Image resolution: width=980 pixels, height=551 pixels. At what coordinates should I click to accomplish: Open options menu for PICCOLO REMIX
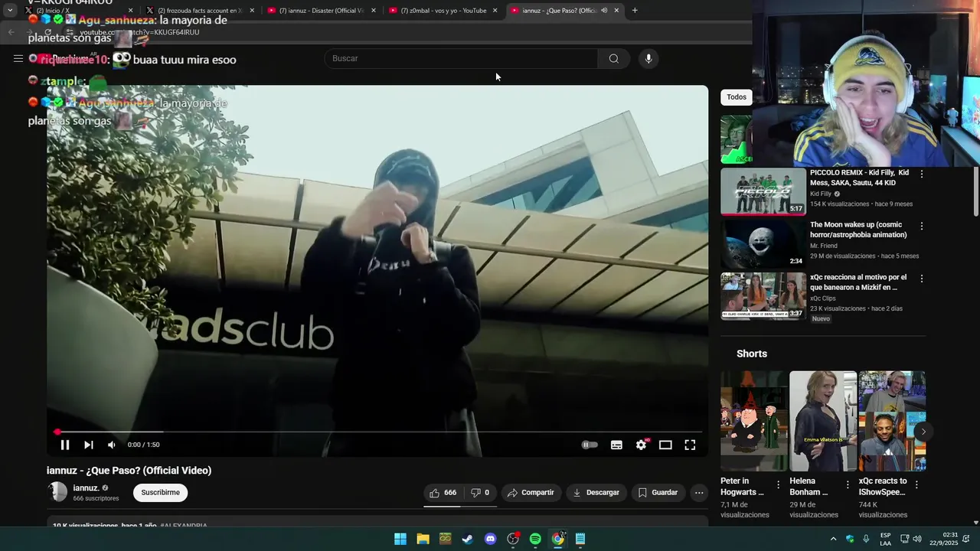pos(921,174)
